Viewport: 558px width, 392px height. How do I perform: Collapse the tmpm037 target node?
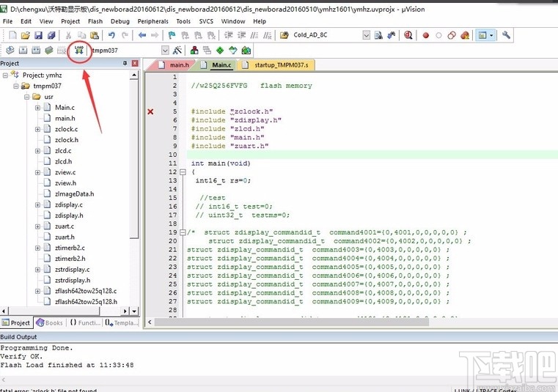click(16, 86)
